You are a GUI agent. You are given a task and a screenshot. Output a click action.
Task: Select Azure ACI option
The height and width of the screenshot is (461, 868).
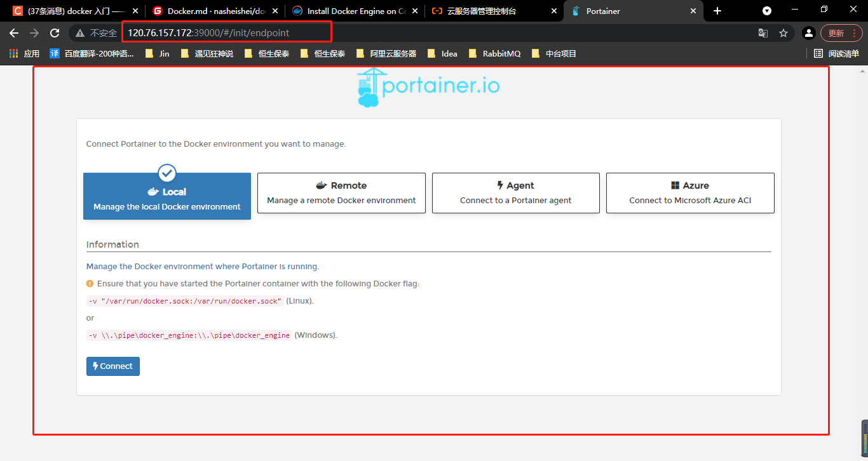[690, 193]
